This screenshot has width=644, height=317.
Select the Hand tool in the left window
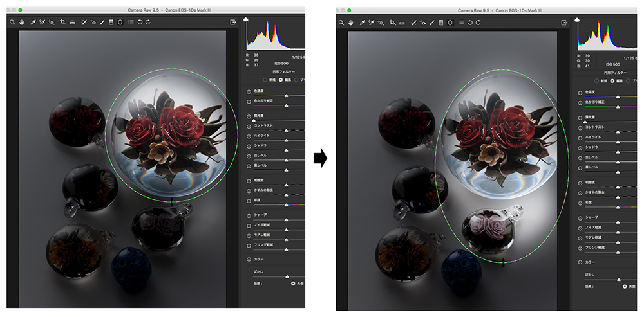22,22
